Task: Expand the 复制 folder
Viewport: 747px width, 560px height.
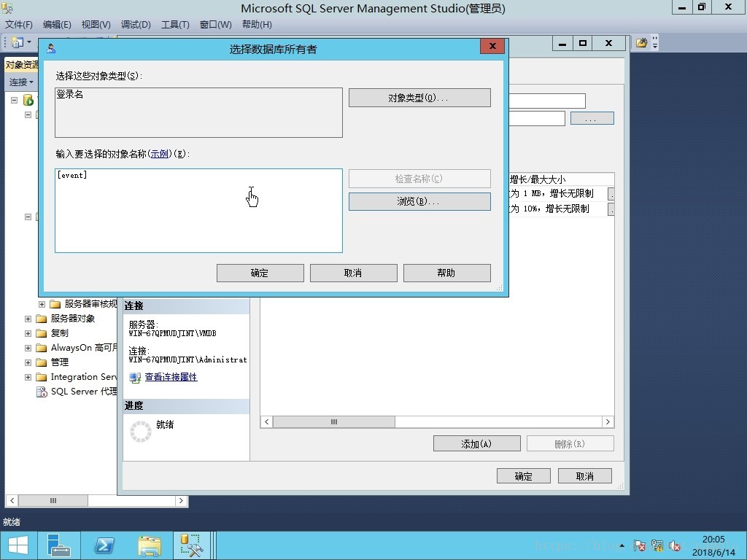Action: (28, 333)
